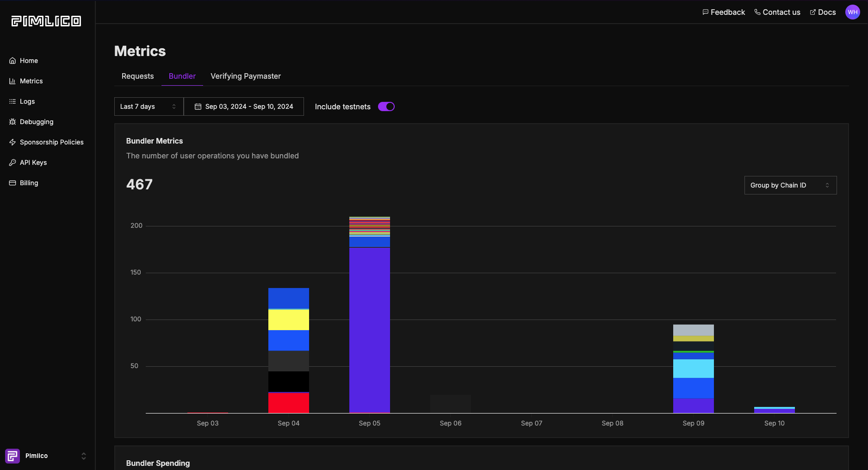The width and height of the screenshot is (868, 470).
Task: Click the multicolor striped top of Sep 05 bar
Action: pos(370,226)
